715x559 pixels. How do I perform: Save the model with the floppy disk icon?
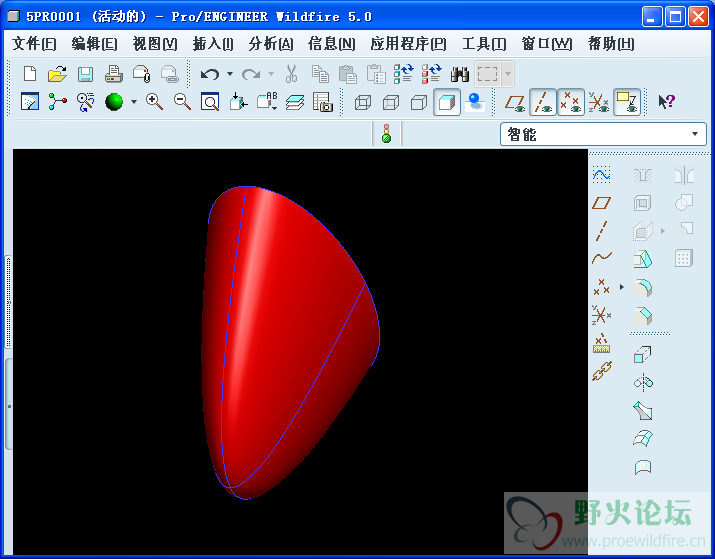click(x=85, y=73)
